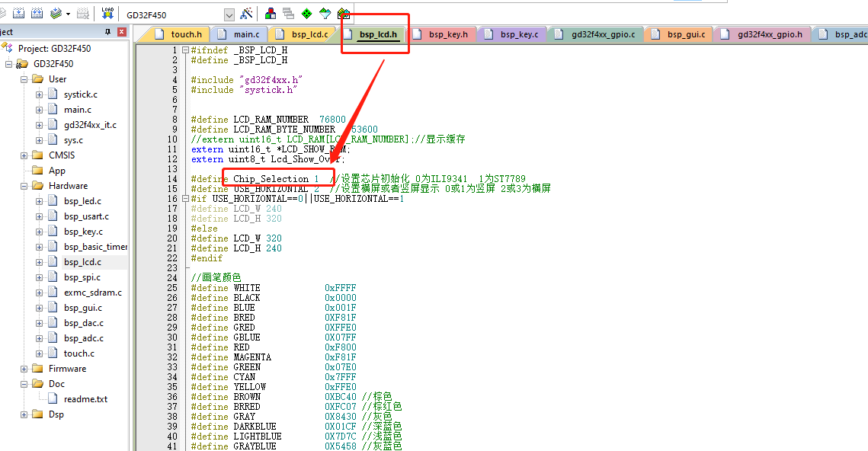Viewport: 868px width, 451px height.
Task: Click the #include "systick.h" line
Action: pos(244,90)
